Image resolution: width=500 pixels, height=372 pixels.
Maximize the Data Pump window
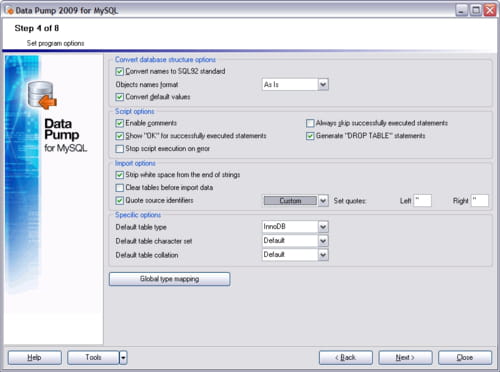coord(476,10)
